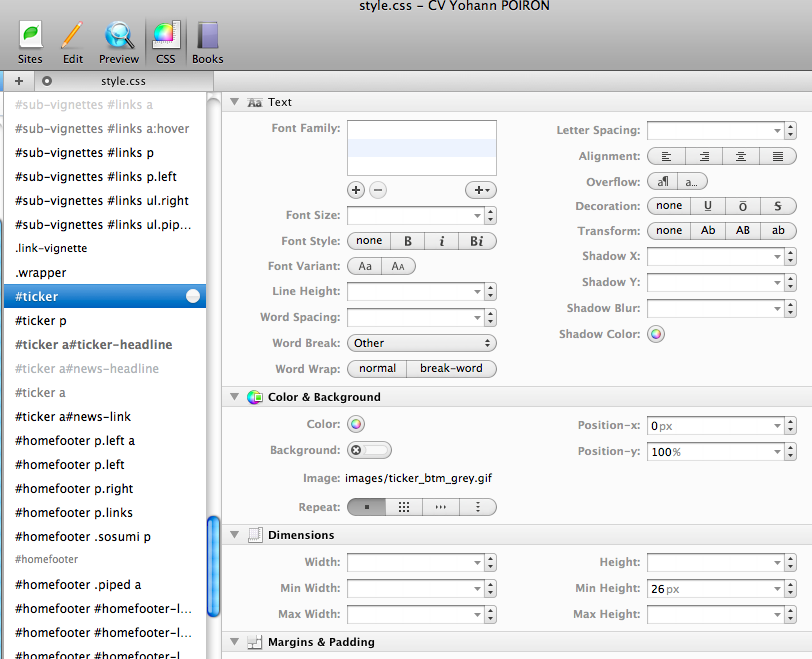Click the bold Font Style button
This screenshot has width=812, height=659.
408,241
